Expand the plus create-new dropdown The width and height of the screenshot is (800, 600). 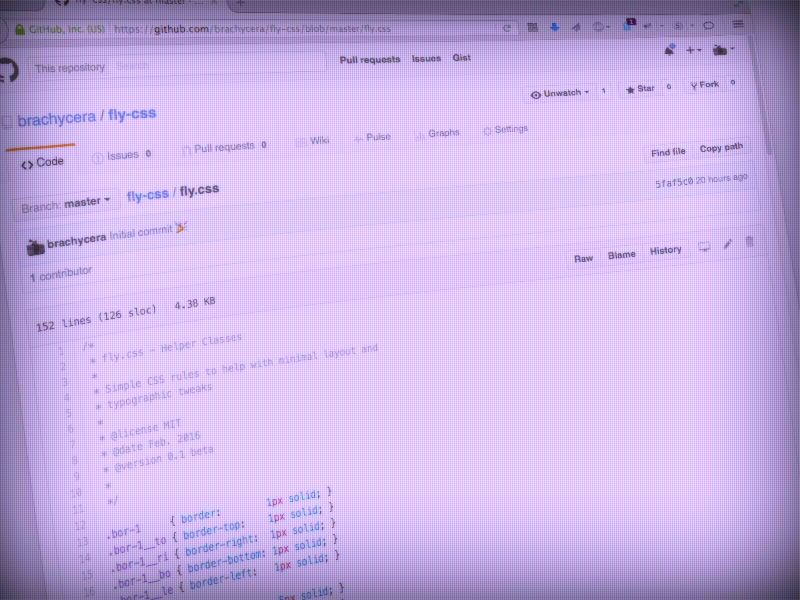693,50
